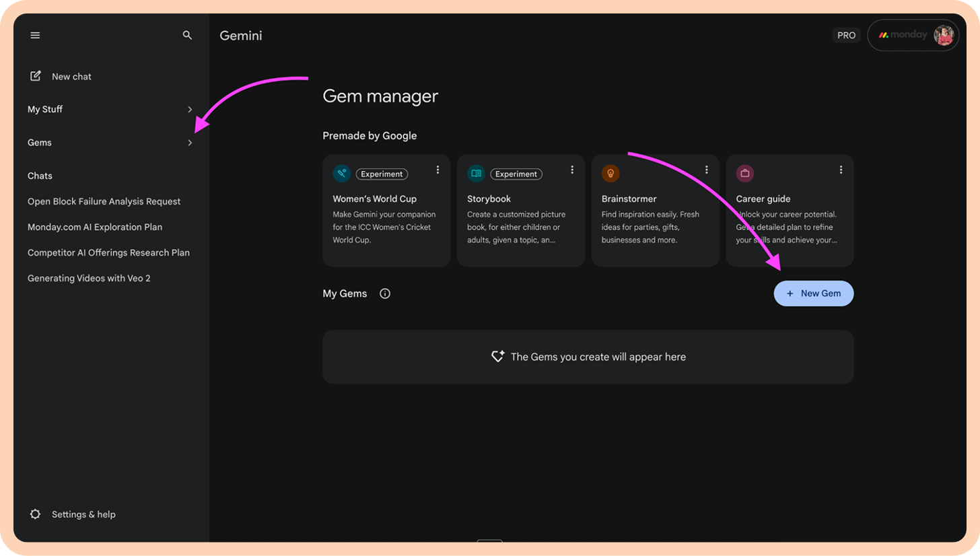Open the hamburger main menu
The height and width of the screenshot is (556, 980).
[35, 35]
